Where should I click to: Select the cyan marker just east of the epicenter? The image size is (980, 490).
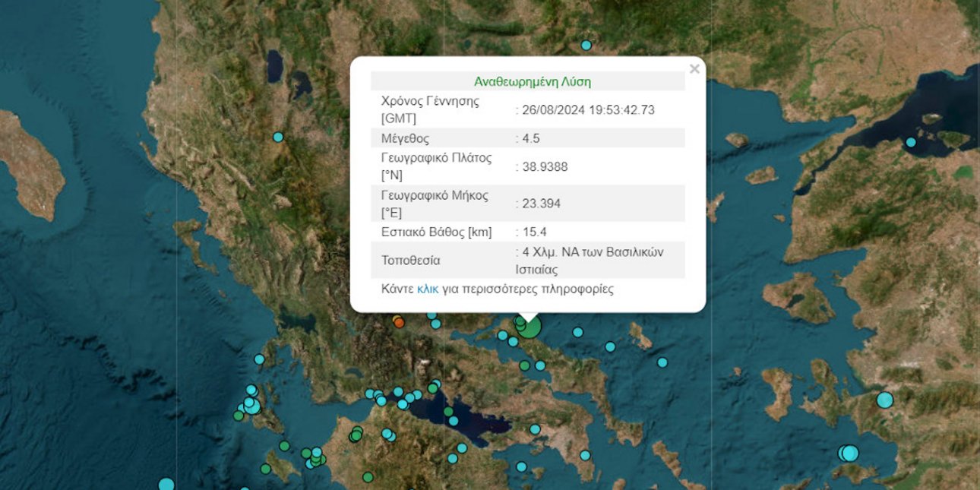(577, 332)
